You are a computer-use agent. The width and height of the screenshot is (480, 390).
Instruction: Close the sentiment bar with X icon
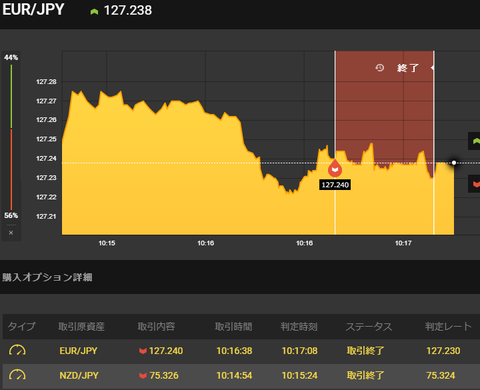(x=11, y=233)
